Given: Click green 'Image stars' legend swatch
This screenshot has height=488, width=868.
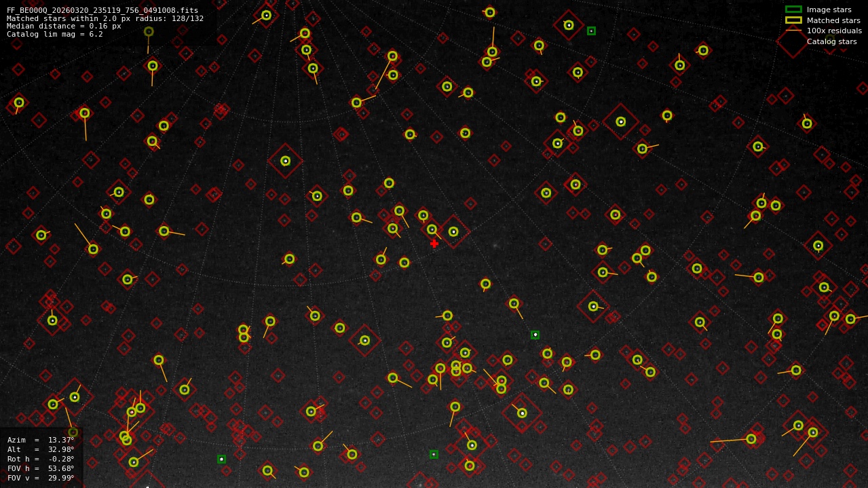Looking at the screenshot, I should (793, 10).
